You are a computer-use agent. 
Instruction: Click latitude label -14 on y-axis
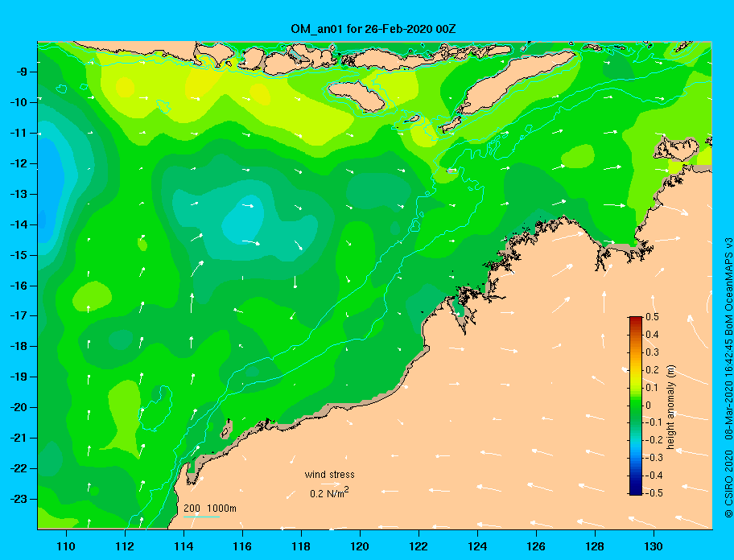[19, 224]
